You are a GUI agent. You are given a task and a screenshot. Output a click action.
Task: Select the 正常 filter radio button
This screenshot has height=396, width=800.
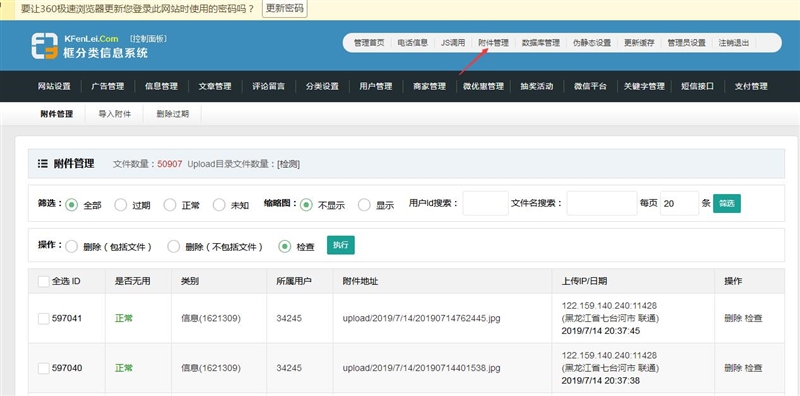170,205
